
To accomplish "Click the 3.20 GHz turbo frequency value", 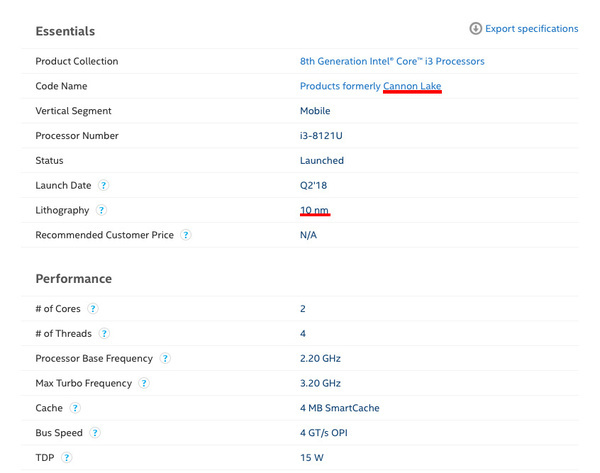I will (x=320, y=383).
